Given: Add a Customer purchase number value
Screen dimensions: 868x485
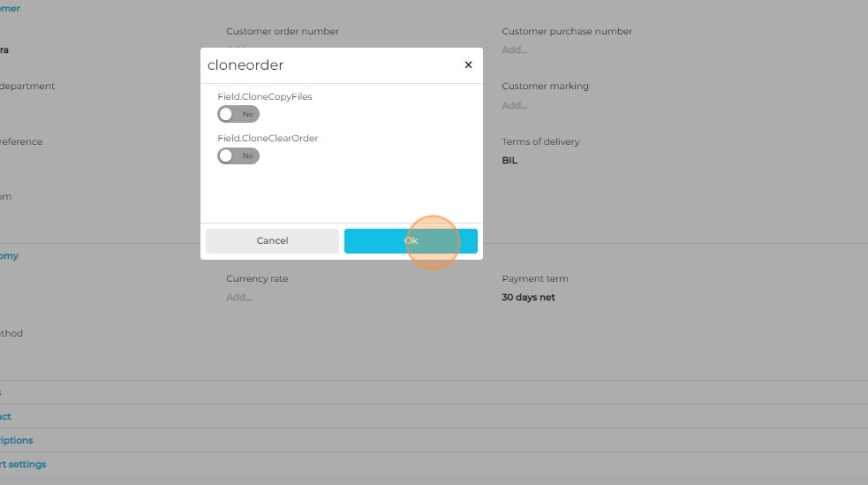Looking at the screenshot, I should click(514, 50).
